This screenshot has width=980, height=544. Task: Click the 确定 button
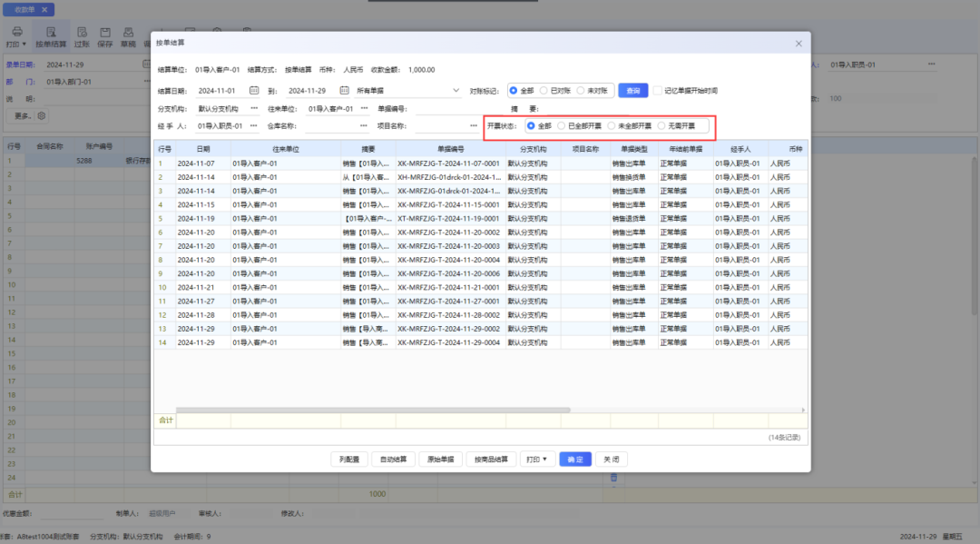[x=575, y=460]
